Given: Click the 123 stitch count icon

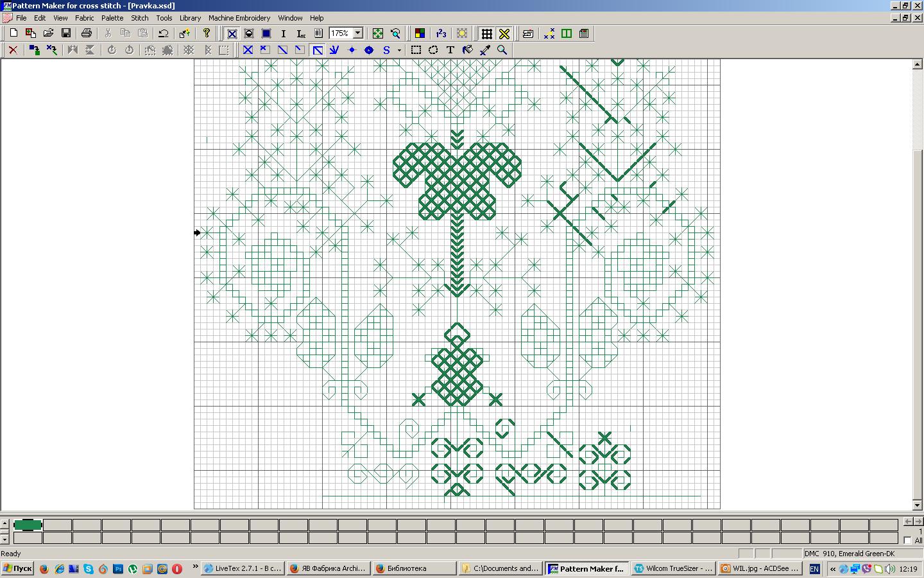Looking at the screenshot, I should pyautogui.click(x=441, y=33).
